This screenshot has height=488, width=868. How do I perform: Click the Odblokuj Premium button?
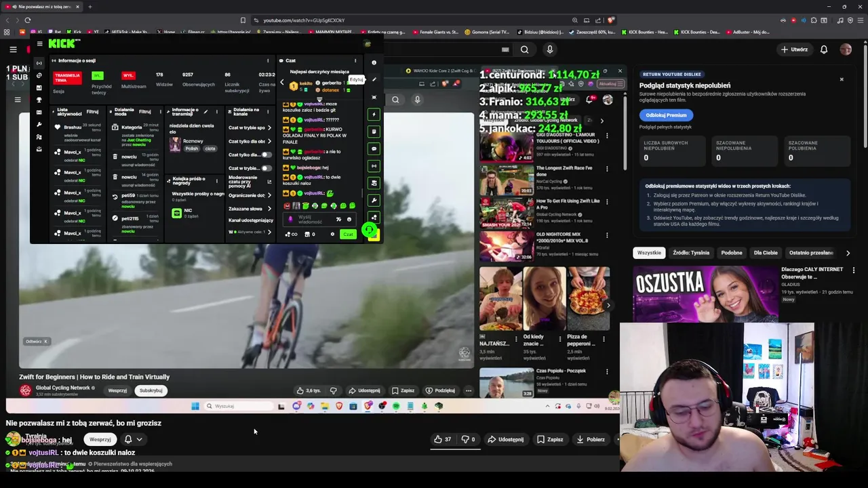(666, 115)
